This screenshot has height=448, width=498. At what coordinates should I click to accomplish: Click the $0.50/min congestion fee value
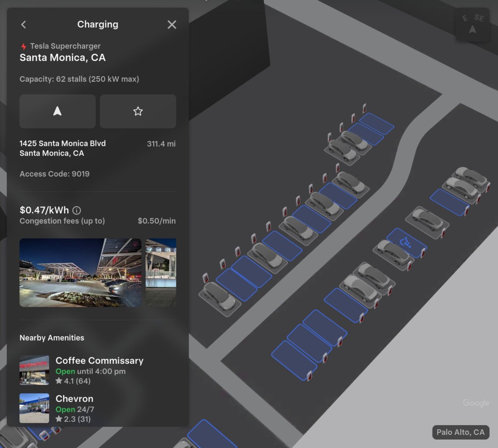(x=157, y=221)
